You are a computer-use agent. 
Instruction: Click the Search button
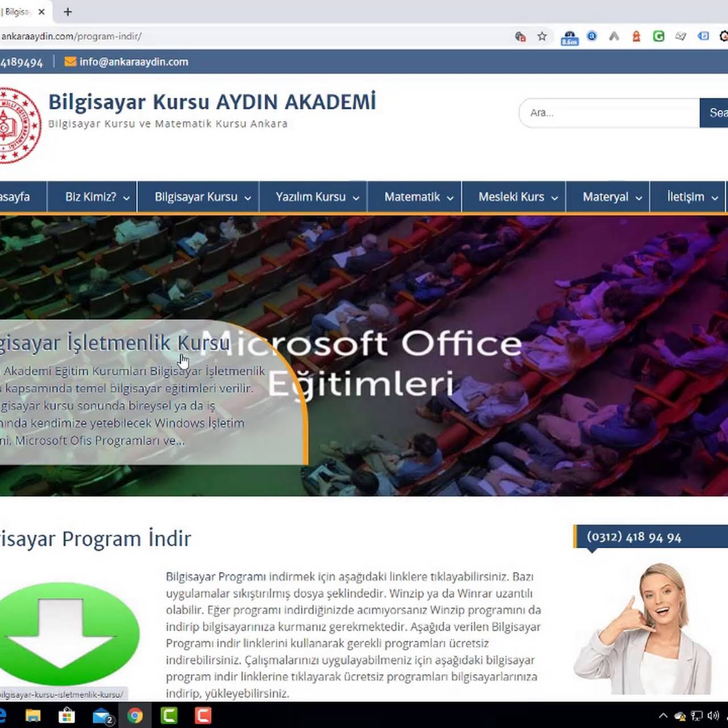point(715,113)
